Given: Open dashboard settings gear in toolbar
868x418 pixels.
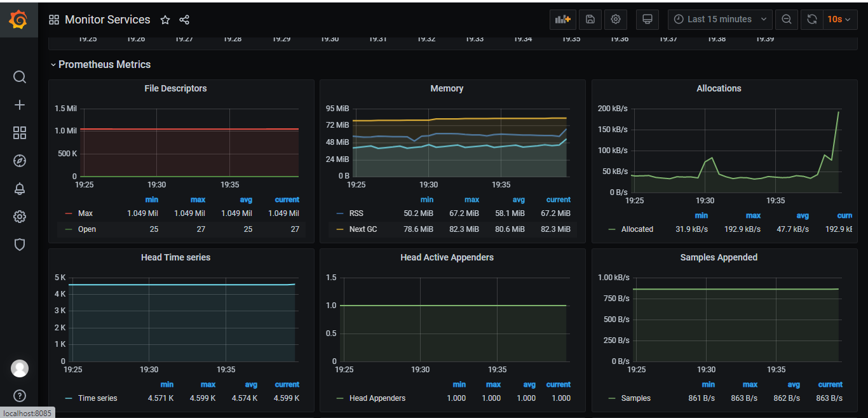Looking at the screenshot, I should click(x=616, y=19).
